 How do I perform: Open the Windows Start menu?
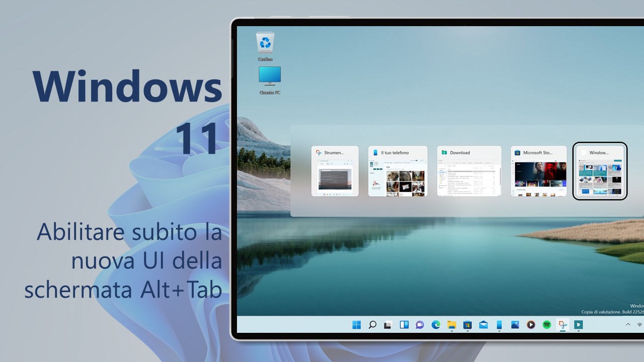(x=357, y=325)
